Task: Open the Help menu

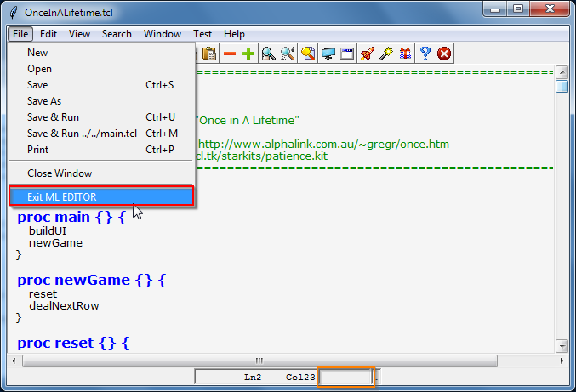Action: click(x=234, y=34)
